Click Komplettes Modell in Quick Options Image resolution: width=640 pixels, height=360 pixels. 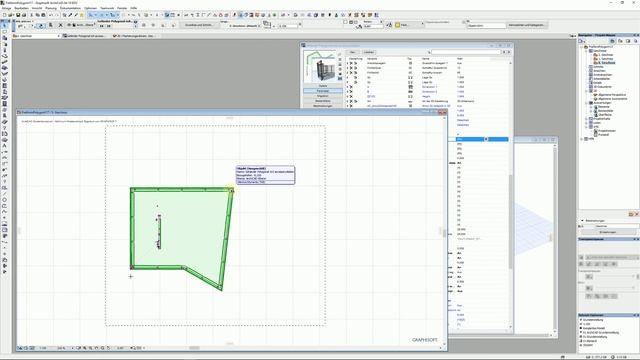pos(594,328)
